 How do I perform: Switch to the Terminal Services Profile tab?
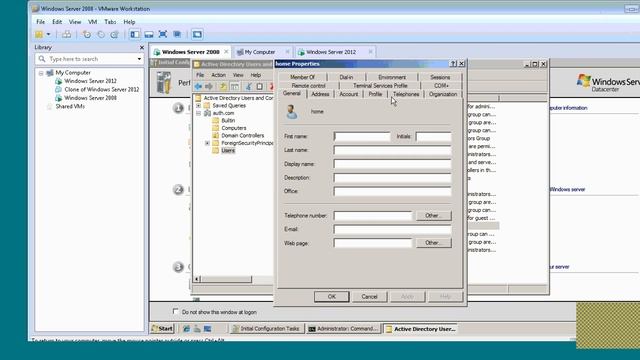point(380,86)
